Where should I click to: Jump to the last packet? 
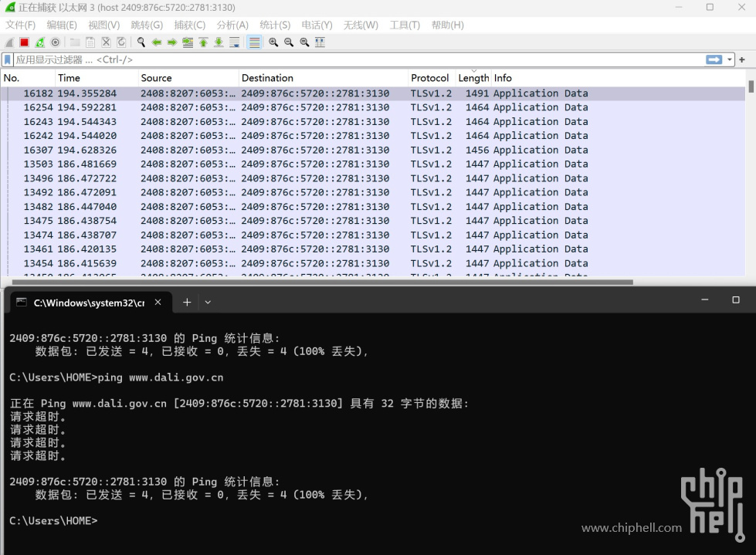[219, 42]
